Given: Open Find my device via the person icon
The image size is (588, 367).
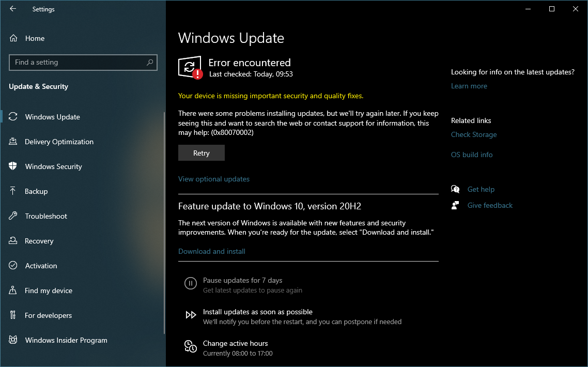Looking at the screenshot, I should (14, 290).
